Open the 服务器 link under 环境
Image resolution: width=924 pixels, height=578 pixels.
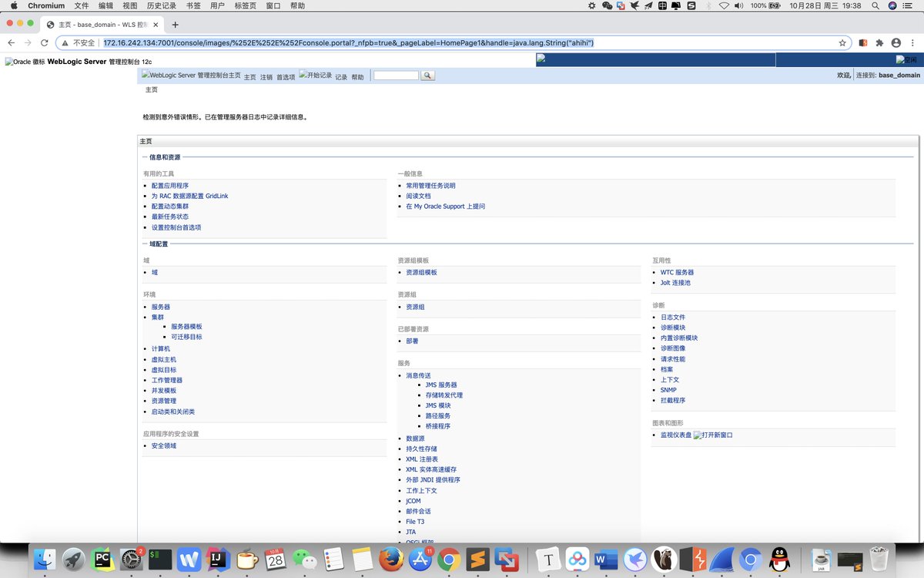pos(161,307)
